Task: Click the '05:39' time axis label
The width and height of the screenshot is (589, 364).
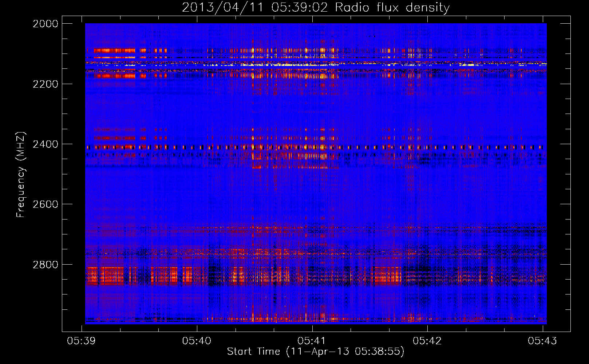Action: [x=82, y=341]
